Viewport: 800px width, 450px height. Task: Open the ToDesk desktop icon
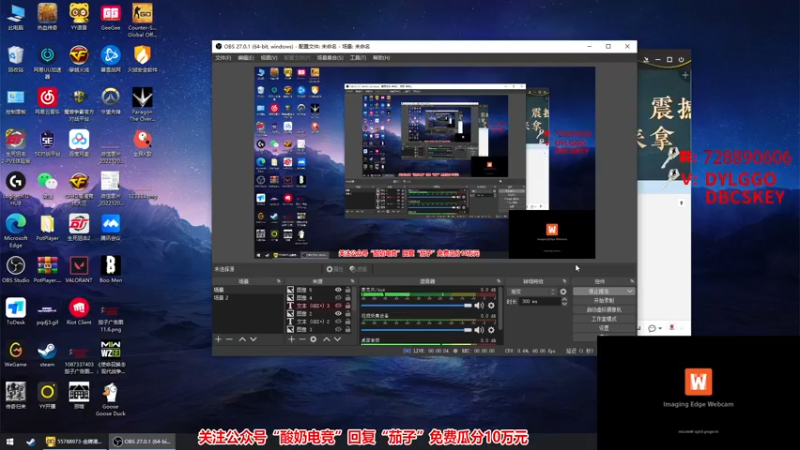pos(15,312)
